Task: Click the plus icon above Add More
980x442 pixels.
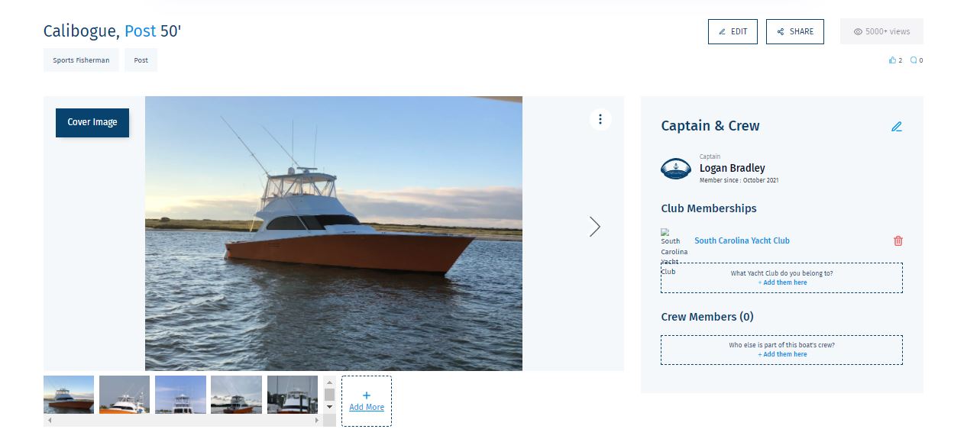Action: (367, 395)
